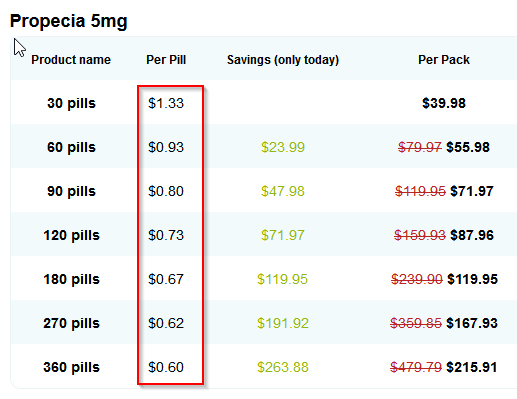This screenshot has width=517, height=399.
Task: Select the 270 pills package
Action: [x=71, y=323]
